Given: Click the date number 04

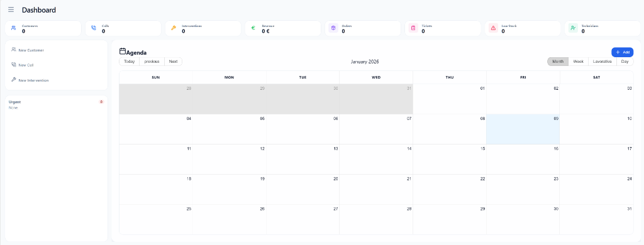Looking at the screenshot, I should 189,119.
